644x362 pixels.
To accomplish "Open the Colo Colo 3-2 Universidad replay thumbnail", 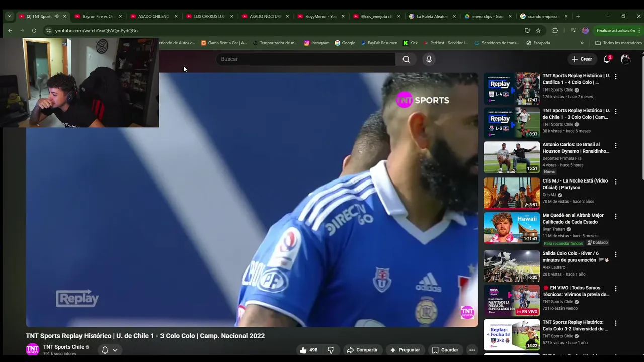I will 512,334.
